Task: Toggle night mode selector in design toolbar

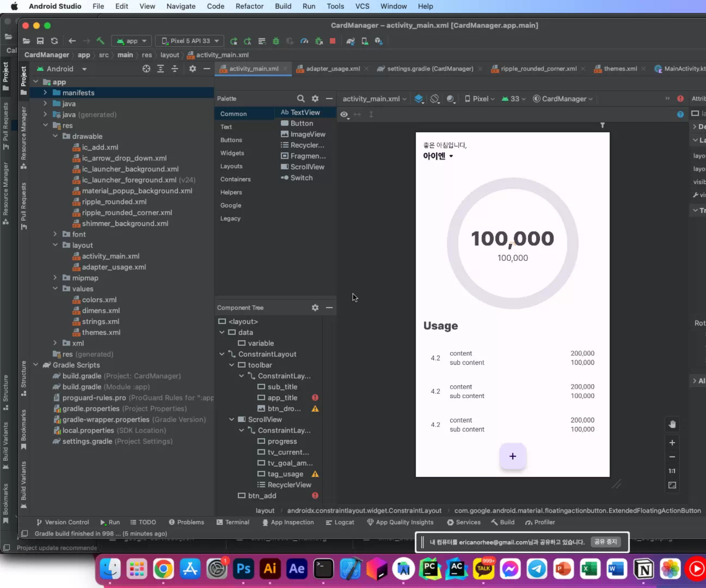Action: click(450, 99)
